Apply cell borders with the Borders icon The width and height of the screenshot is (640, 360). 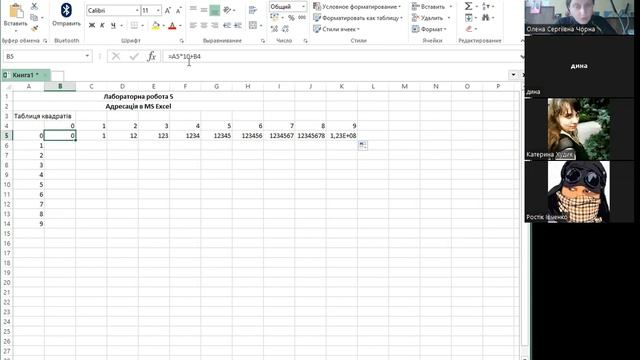134,26
